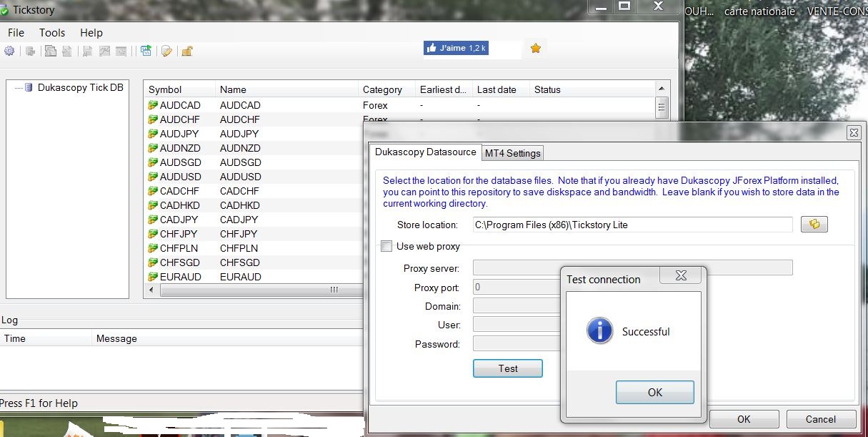This screenshot has width=868, height=437.
Task: Click the folder browse button beside Store location
Action: (x=814, y=225)
